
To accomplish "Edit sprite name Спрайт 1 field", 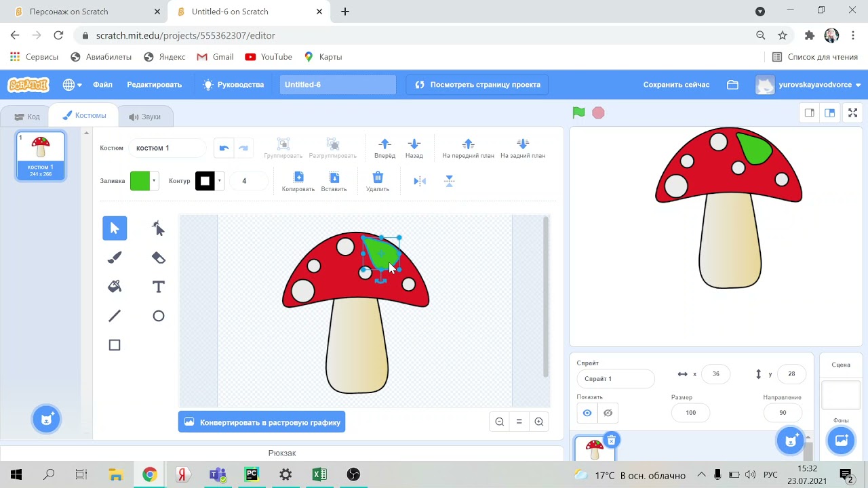I will [616, 379].
